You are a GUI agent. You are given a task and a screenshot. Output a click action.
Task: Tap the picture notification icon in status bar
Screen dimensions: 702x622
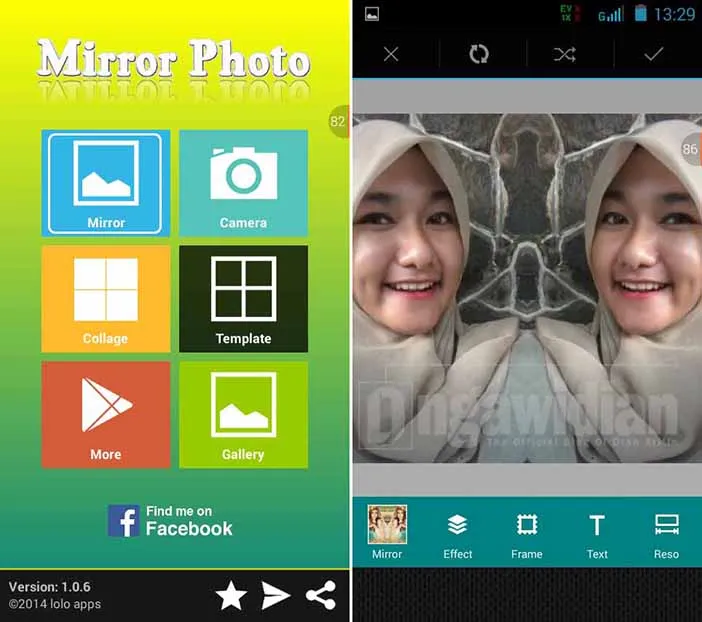click(372, 14)
